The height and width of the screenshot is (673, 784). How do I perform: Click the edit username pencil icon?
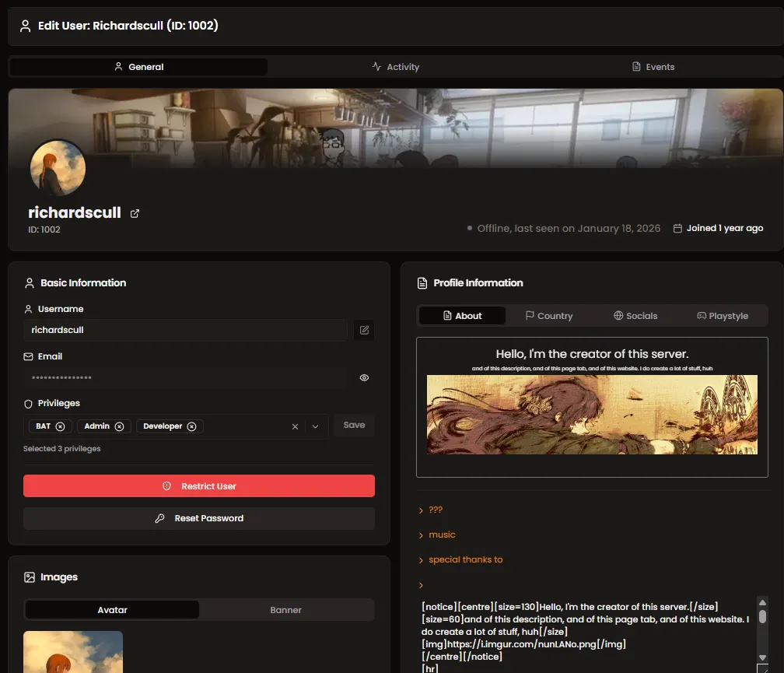coord(364,330)
